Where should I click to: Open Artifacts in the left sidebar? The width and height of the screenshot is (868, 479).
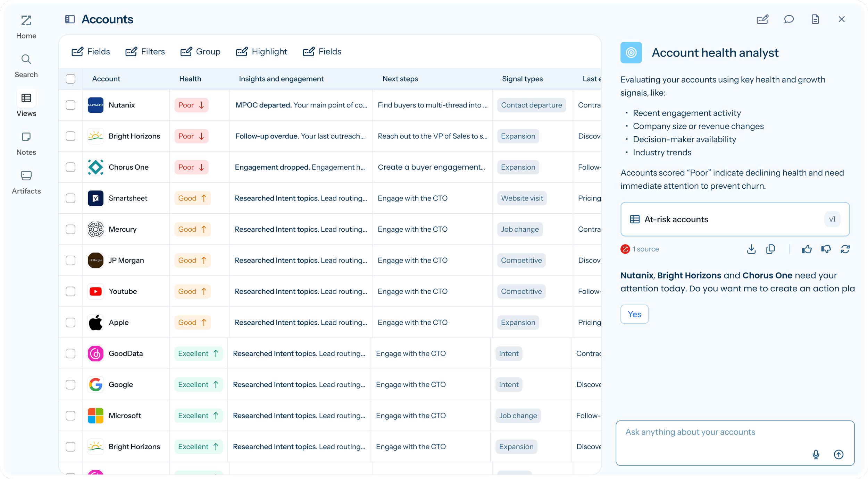click(x=26, y=182)
